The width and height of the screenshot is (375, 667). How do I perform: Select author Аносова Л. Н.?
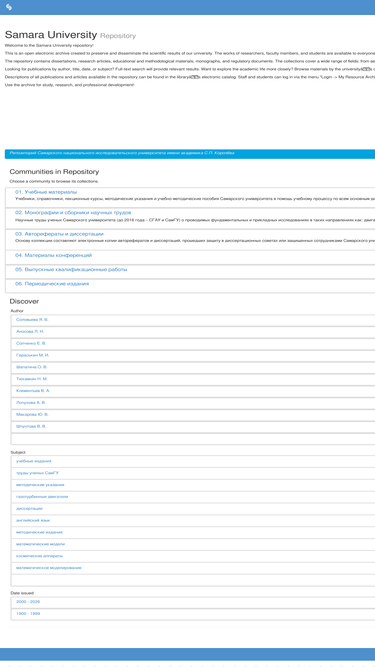30,331
